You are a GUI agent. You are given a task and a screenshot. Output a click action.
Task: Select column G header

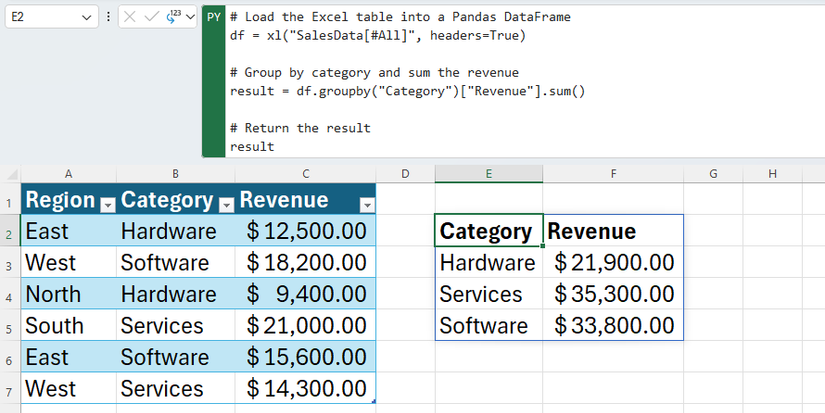coord(713,174)
